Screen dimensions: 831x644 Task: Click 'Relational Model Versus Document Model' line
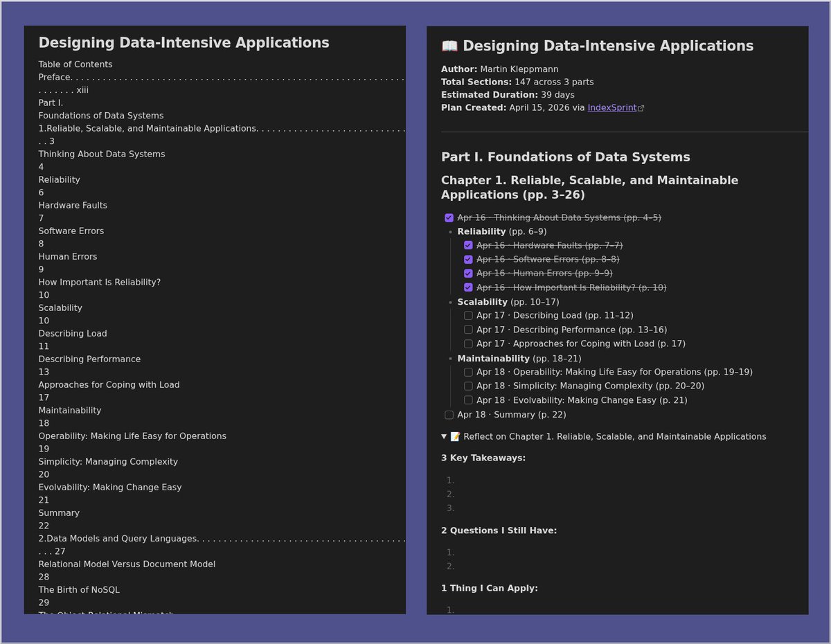coord(127,564)
